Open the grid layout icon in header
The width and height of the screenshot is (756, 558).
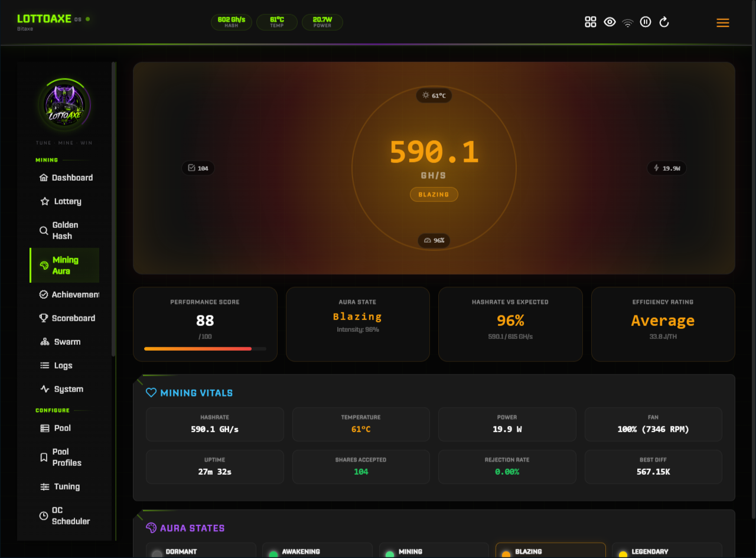coord(591,22)
